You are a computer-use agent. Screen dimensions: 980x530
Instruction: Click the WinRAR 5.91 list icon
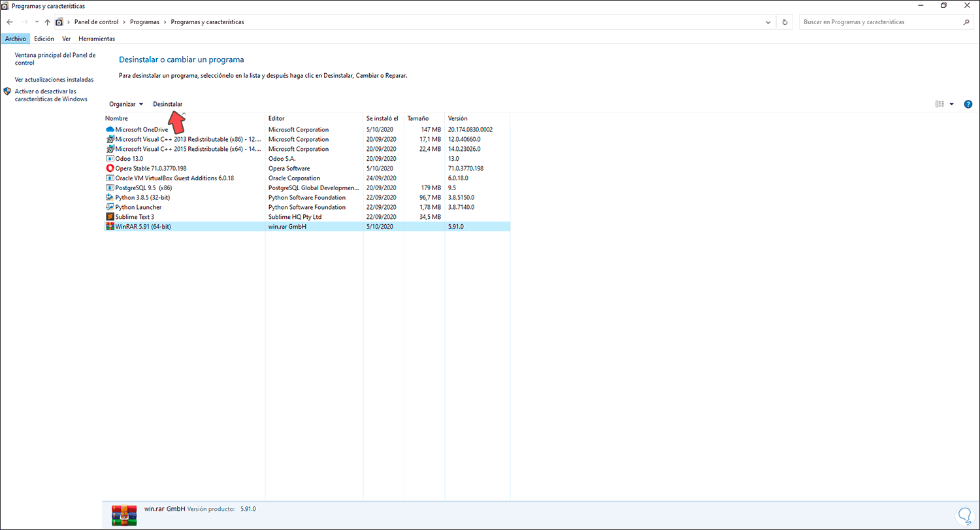coord(110,227)
